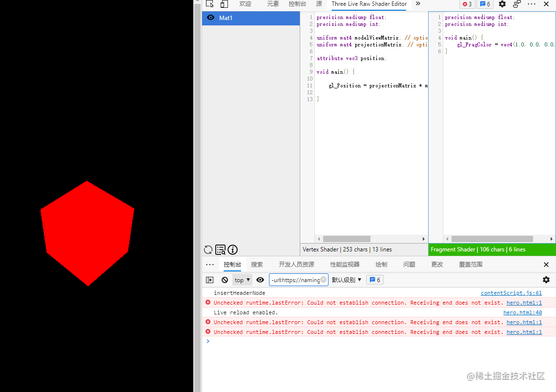Select Three Live Raw Shader Editor tab
The image size is (556, 392).
pos(369,4)
